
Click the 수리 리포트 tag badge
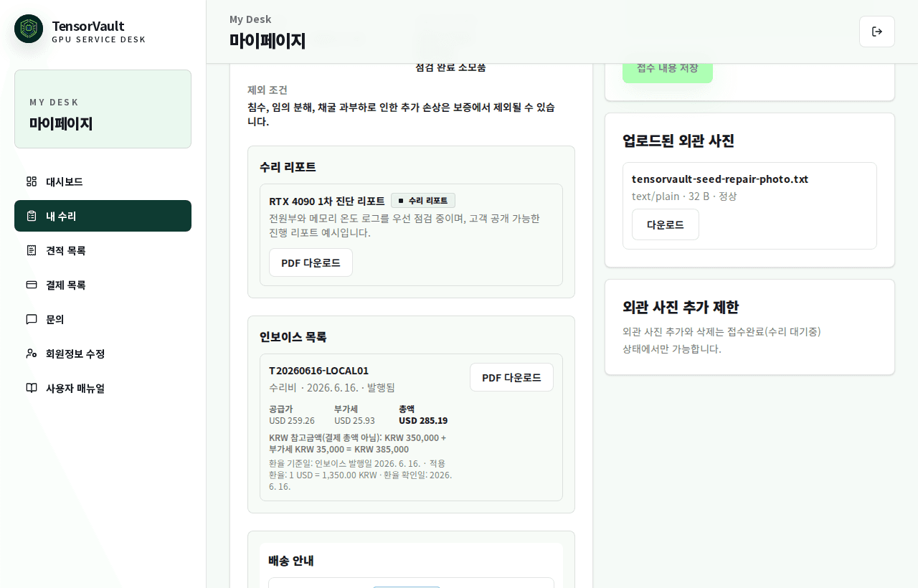point(423,201)
